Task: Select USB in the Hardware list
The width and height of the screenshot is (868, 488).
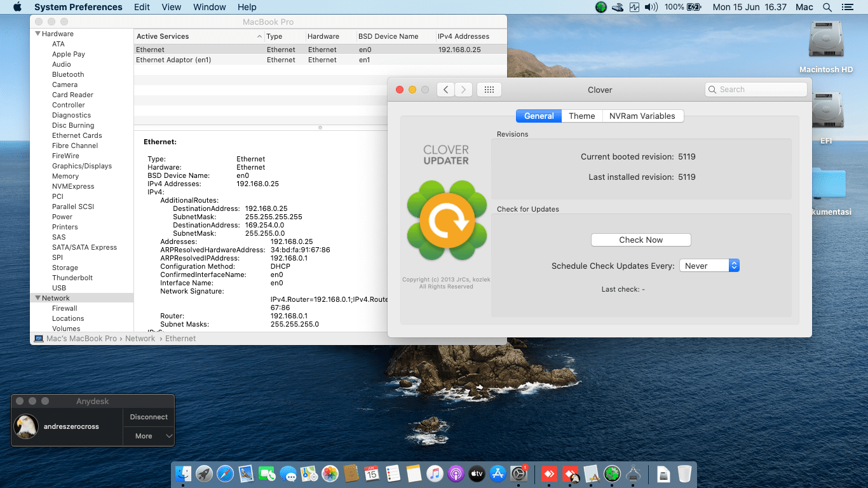Action: (59, 288)
